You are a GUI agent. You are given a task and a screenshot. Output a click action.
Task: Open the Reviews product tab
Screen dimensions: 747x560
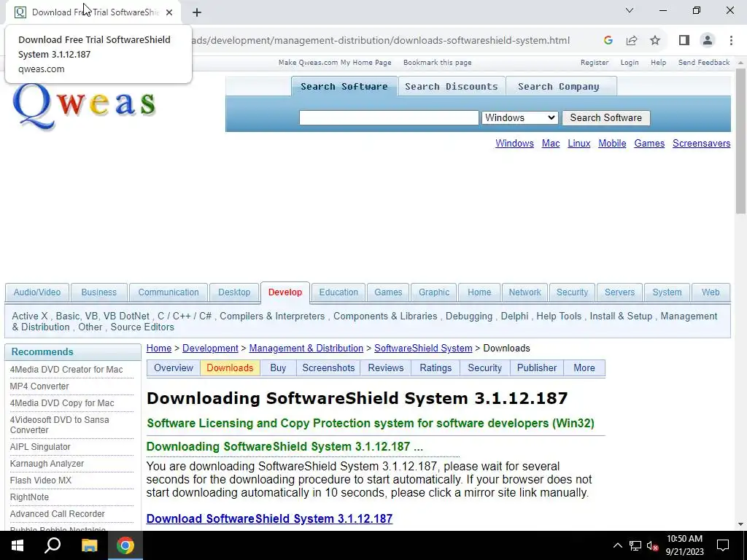[386, 368]
